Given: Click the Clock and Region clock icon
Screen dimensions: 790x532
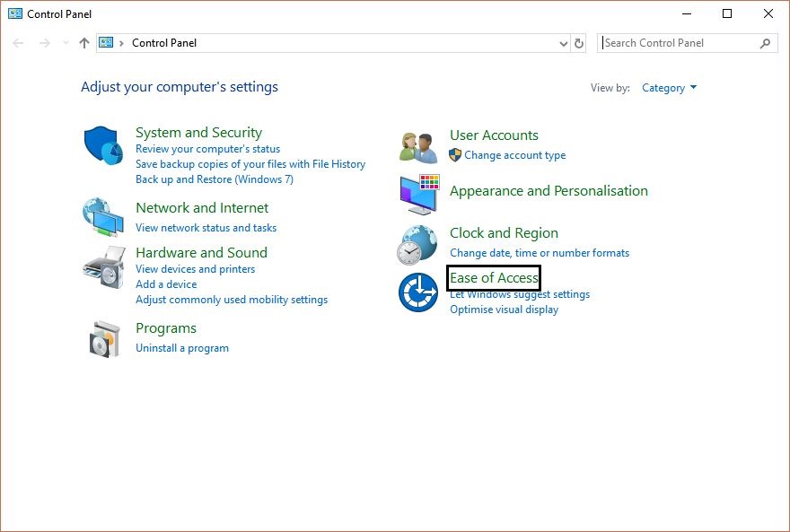Looking at the screenshot, I should tap(417, 244).
